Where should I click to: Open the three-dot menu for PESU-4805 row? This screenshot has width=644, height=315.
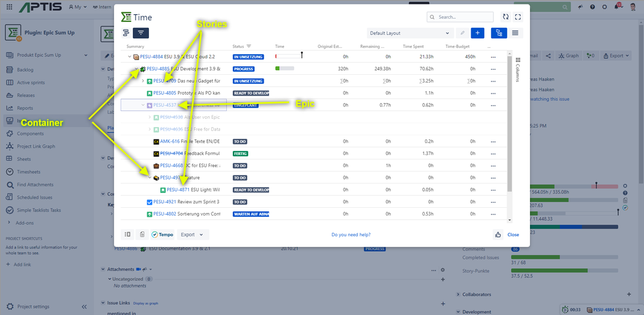493,93
